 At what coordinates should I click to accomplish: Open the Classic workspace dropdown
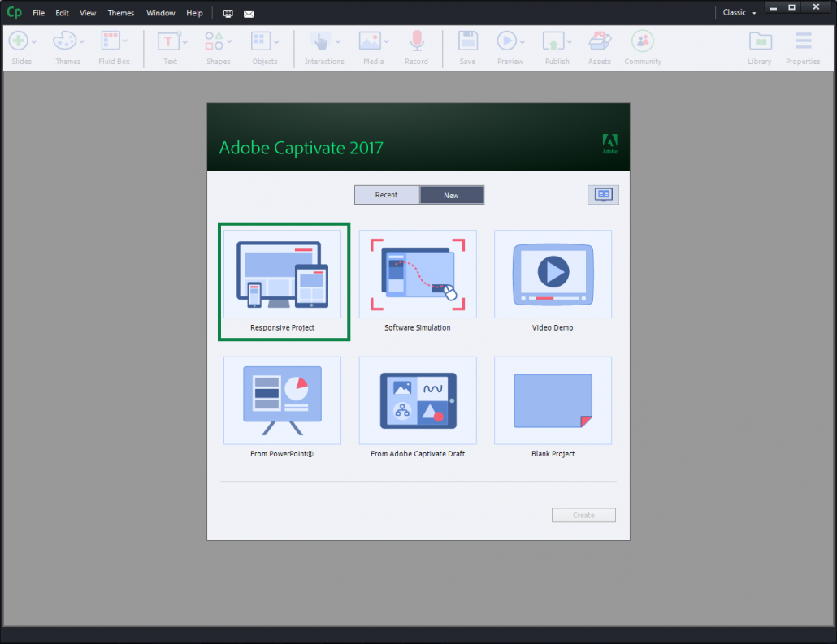[x=739, y=13]
